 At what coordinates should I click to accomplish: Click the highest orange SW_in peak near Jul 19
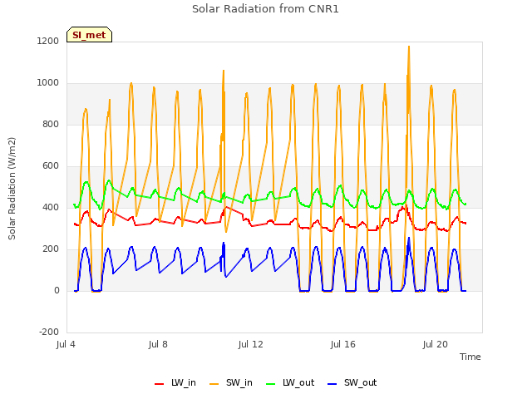409,47
